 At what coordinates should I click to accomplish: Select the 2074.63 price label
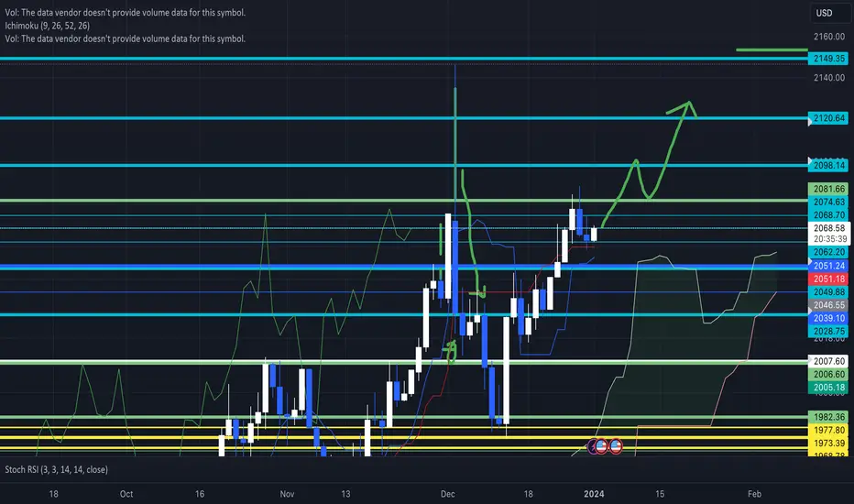coord(827,203)
